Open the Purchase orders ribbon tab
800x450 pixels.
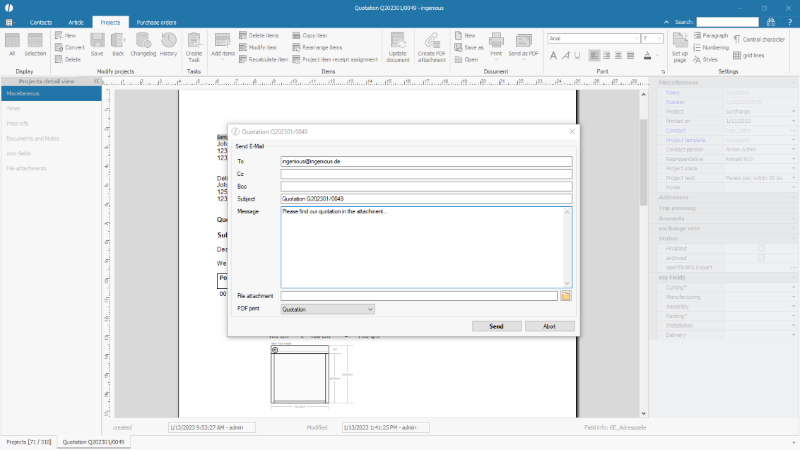tap(156, 22)
